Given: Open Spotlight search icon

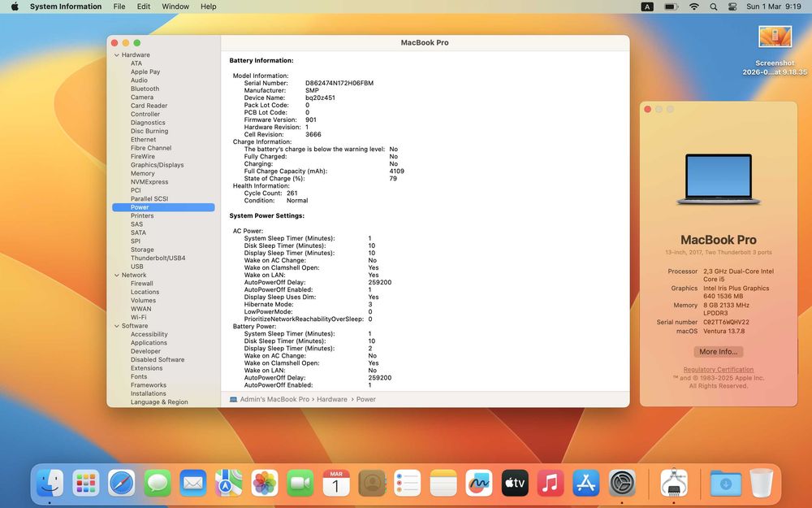Looking at the screenshot, I should (x=714, y=7).
